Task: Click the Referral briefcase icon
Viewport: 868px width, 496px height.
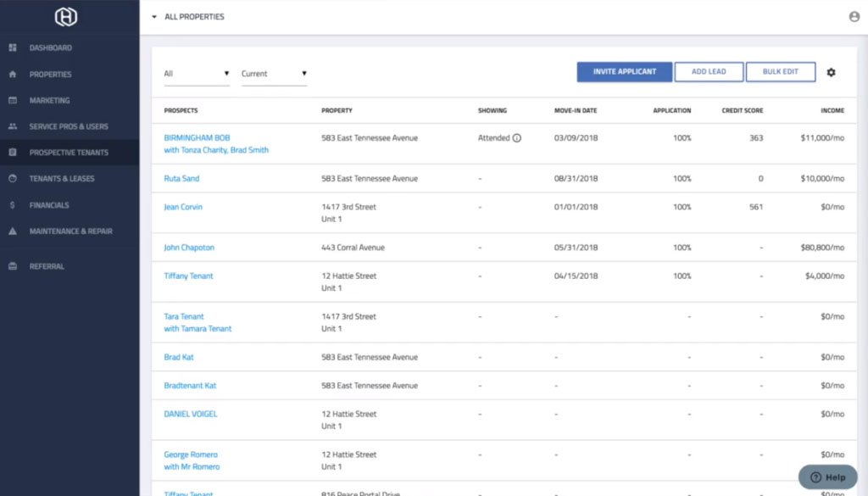Action: tap(13, 266)
